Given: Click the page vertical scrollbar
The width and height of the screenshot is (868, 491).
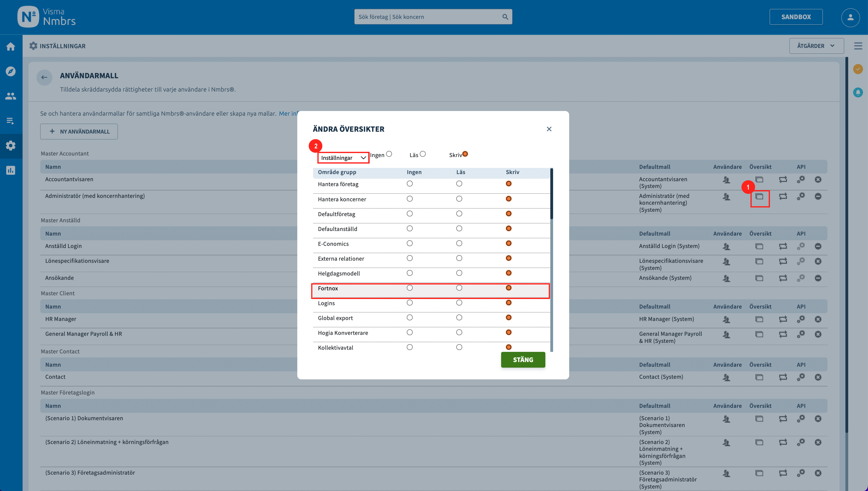Looking at the screenshot, I should (x=846, y=245).
